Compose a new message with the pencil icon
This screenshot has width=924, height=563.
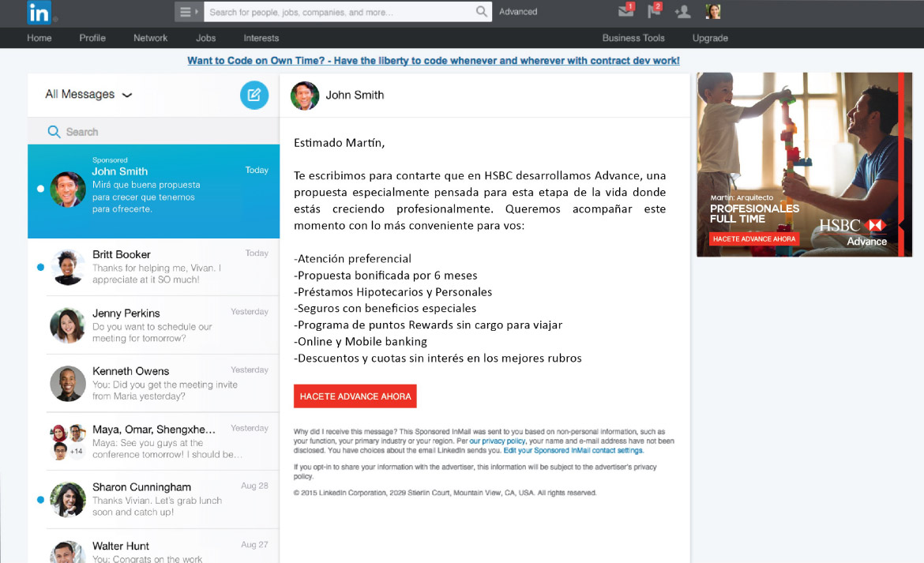(254, 95)
